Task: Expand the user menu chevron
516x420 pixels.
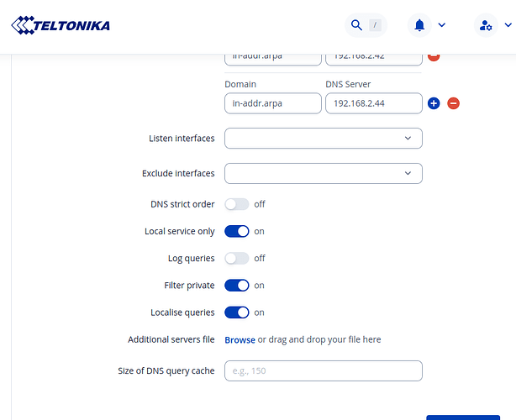Action: 508,25
